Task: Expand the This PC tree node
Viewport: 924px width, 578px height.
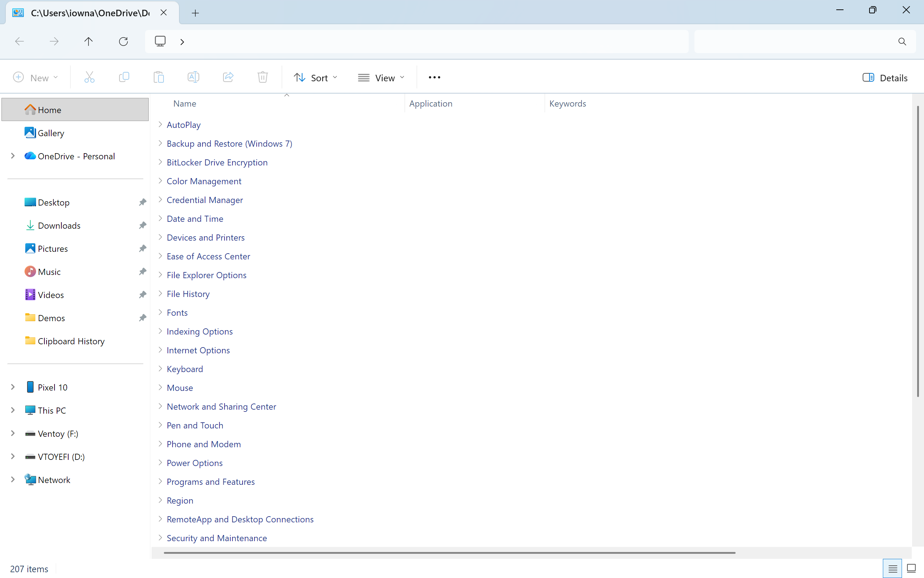Action: [x=13, y=410]
